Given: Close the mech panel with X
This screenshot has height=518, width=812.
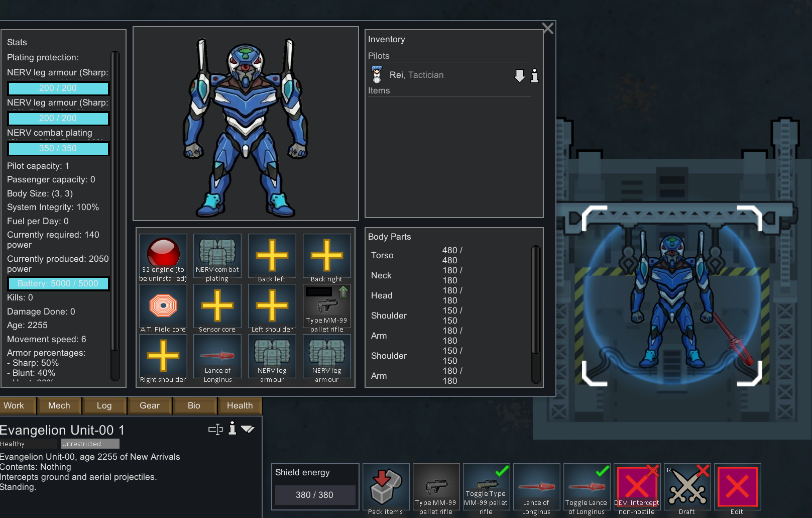Looking at the screenshot, I should 548,29.
